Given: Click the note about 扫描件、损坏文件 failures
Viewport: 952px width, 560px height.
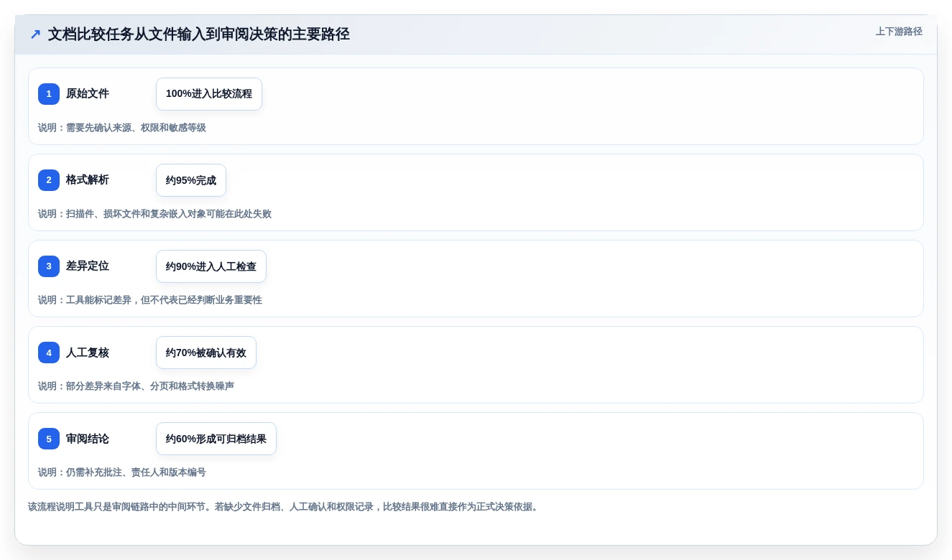Looking at the screenshot, I should [154, 214].
